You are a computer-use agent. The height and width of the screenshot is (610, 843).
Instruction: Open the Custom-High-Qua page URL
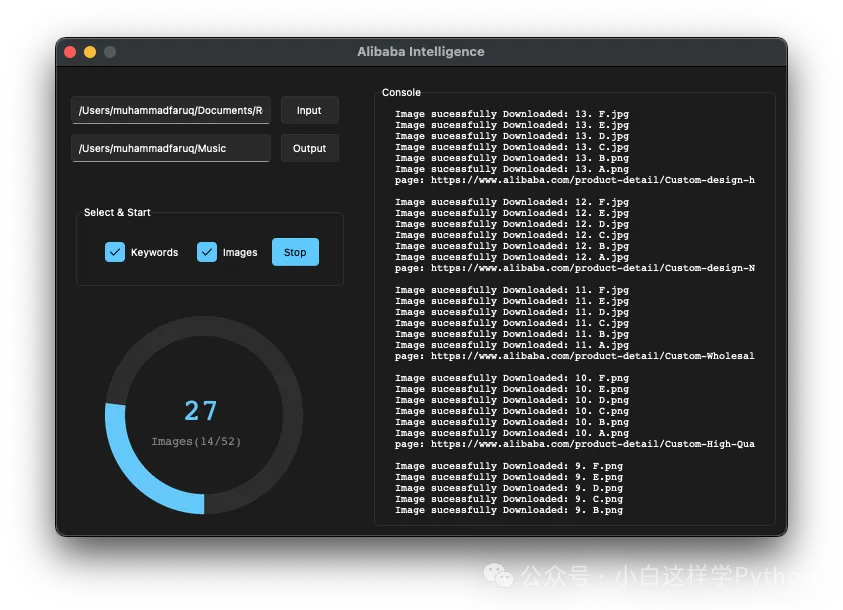(x=574, y=444)
